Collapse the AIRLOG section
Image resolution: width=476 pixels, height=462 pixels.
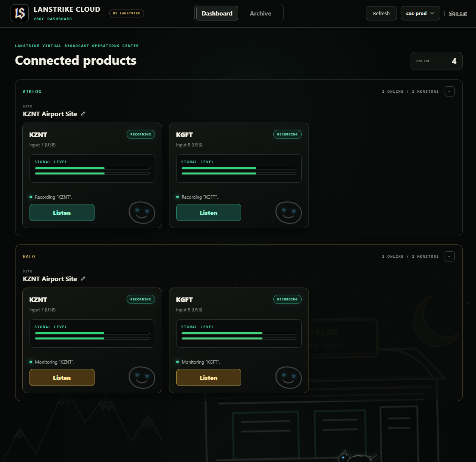click(x=450, y=92)
